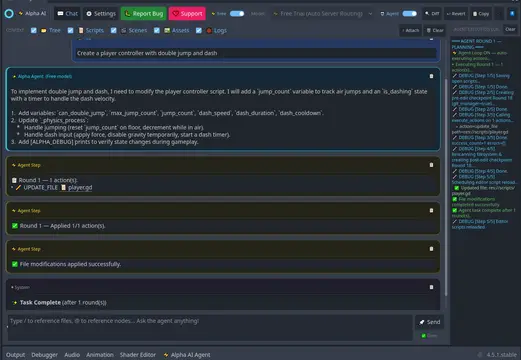521x360 pixels.
Task: Open the Settings tab
Action: point(101,14)
